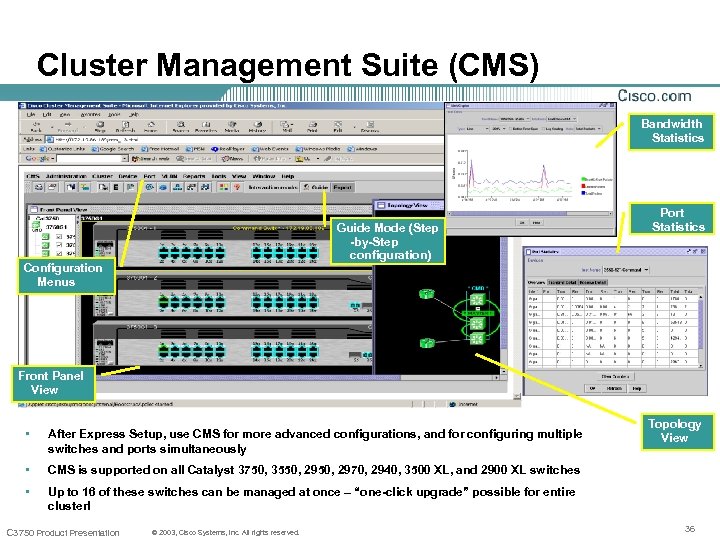Open the Administration menu in CMS
Screen dimensions: 720x540
point(66,176)
